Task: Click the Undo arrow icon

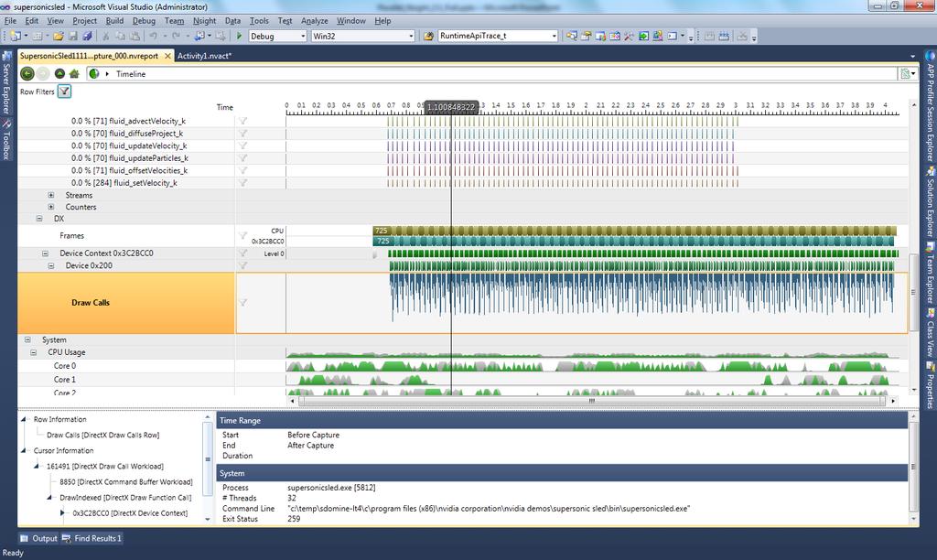Action: click(153, 36)
